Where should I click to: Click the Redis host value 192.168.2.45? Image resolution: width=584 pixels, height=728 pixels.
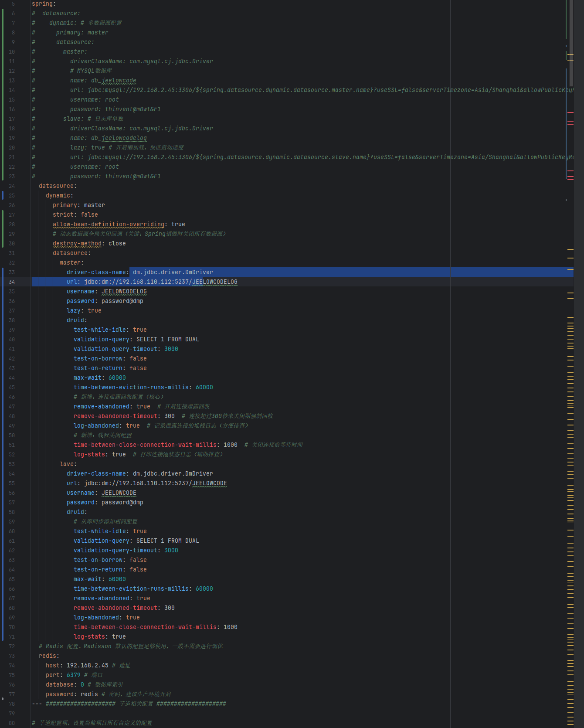[x=87, y=666]
